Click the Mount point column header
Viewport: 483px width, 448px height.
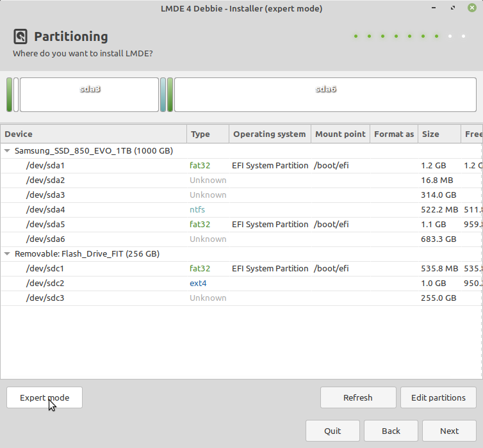pos(340,134)
